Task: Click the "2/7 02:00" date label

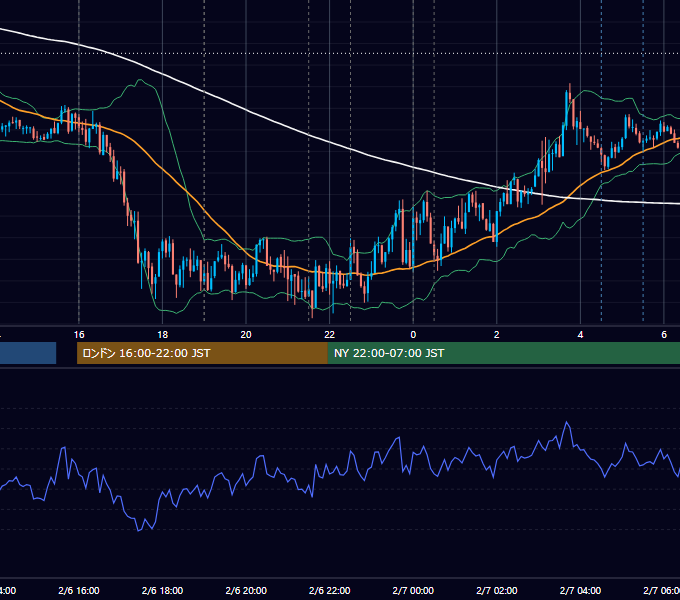Action: click(x=497, y=590)
